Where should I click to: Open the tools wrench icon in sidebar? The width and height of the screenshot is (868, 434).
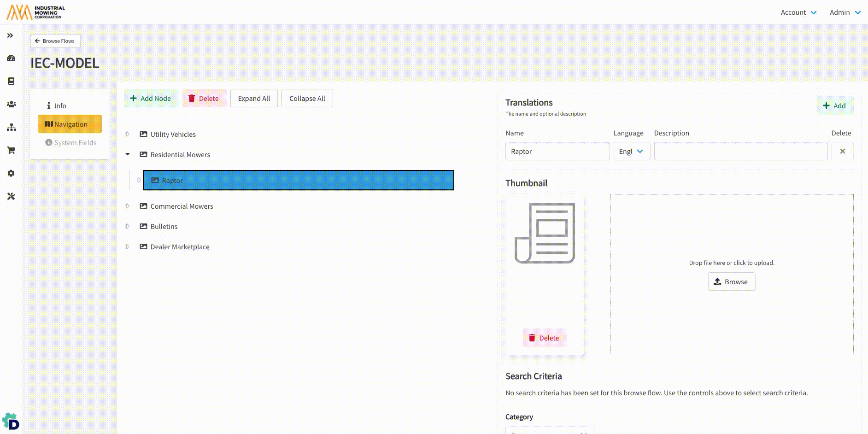(x=11, y=196)
